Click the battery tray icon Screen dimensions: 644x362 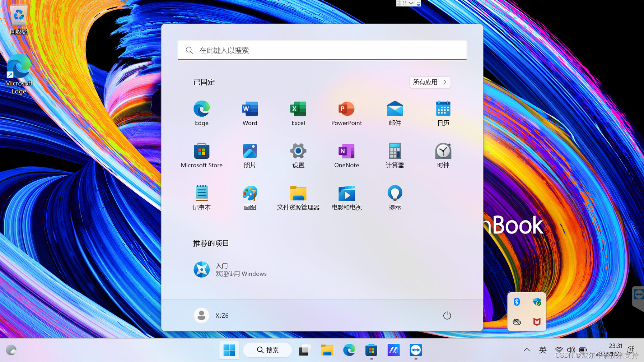(x=583, y=350)
